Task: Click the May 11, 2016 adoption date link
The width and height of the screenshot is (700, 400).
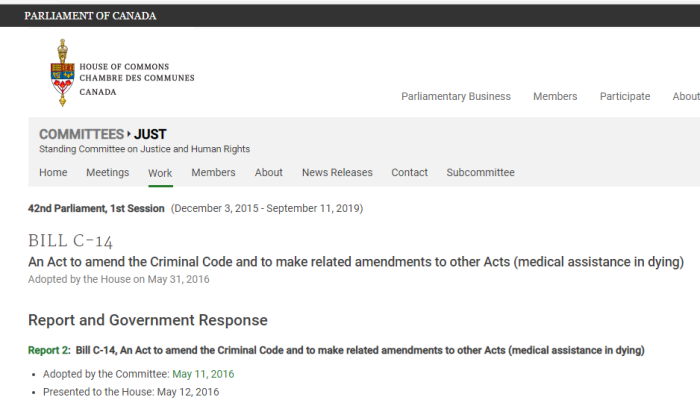Action: (x=203, y=374)
